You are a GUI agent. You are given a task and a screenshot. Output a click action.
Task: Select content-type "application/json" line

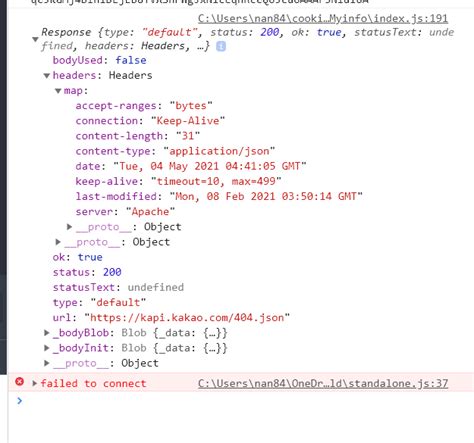[175, 151]
